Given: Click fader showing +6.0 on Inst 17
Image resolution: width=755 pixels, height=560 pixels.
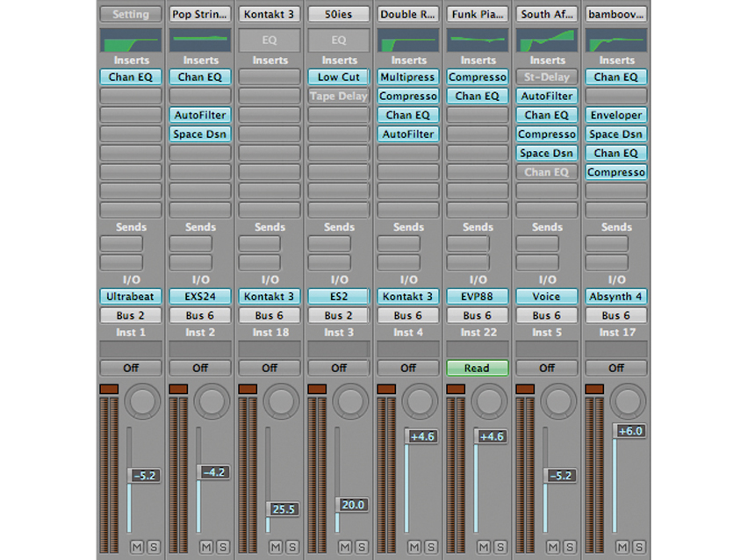Looking at the screenshot, I should (x=629, y=431).
